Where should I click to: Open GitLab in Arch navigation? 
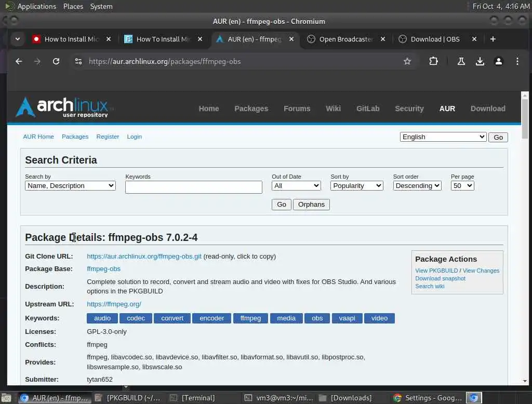point(368,109)
